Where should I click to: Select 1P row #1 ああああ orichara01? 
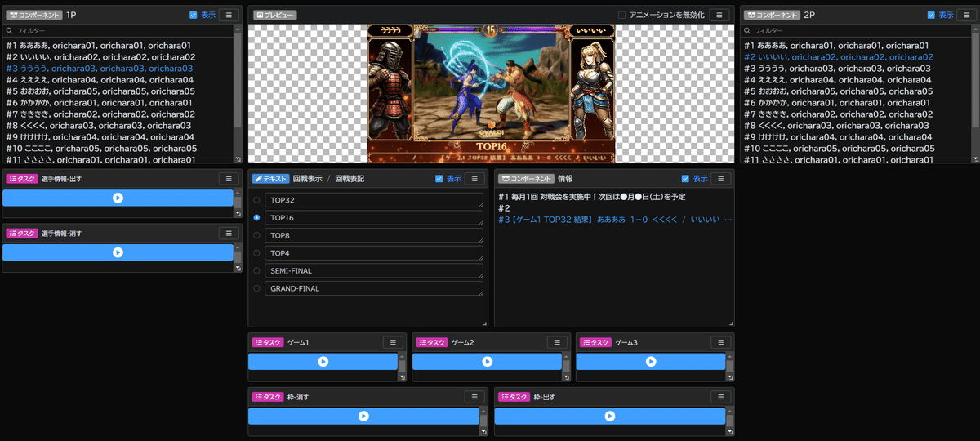pos(118,46)
